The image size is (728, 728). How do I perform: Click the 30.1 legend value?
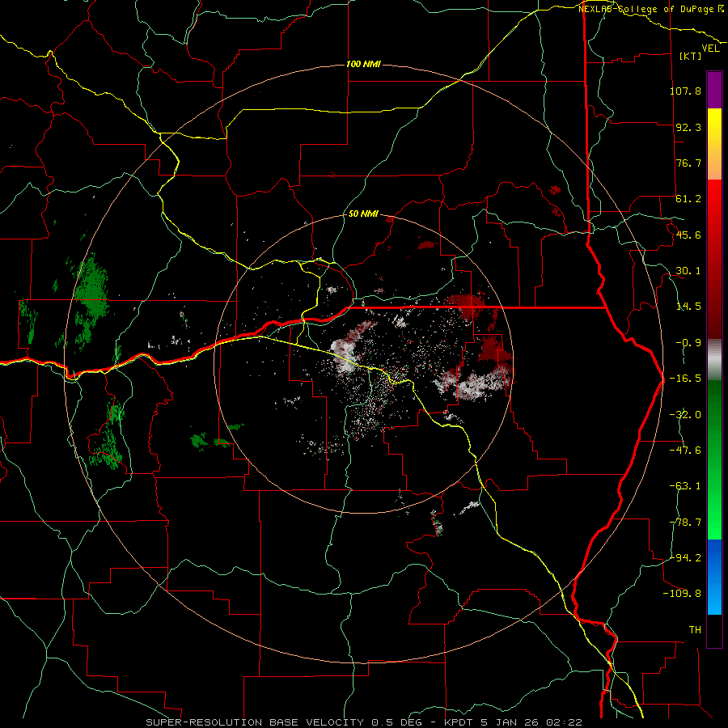pyautogui.click(x=688, y=271)
